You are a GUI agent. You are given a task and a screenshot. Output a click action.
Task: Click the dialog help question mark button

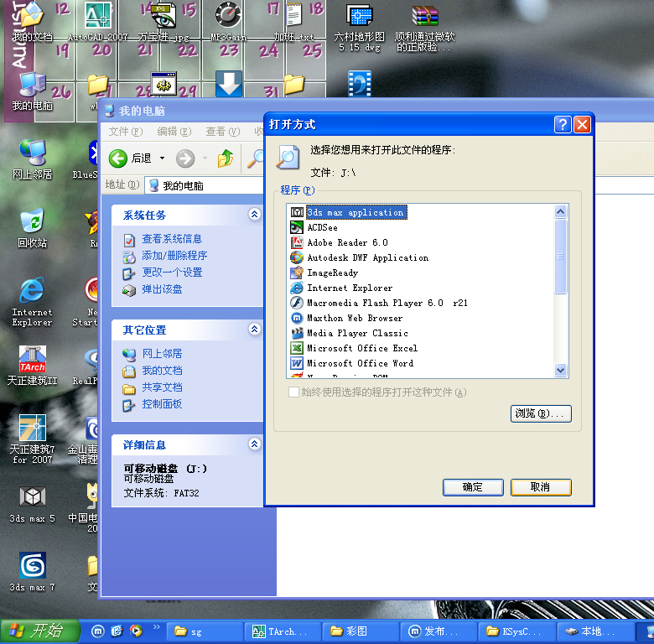click(x=563, y=124)
